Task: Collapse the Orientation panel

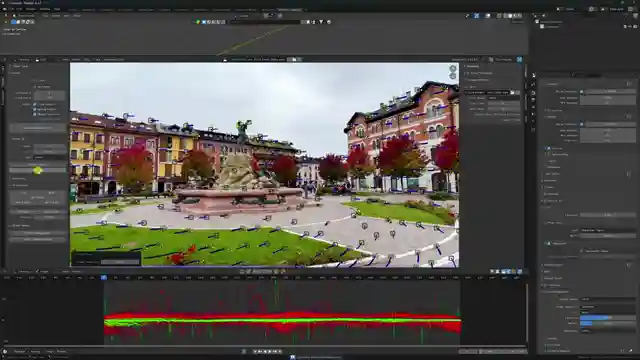Action: pos(19,186)
